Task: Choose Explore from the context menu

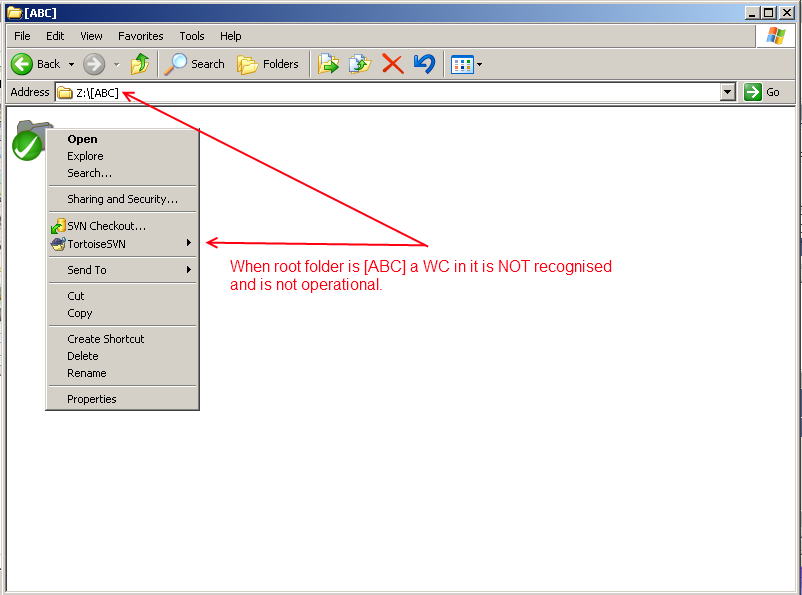Action: 123,156
